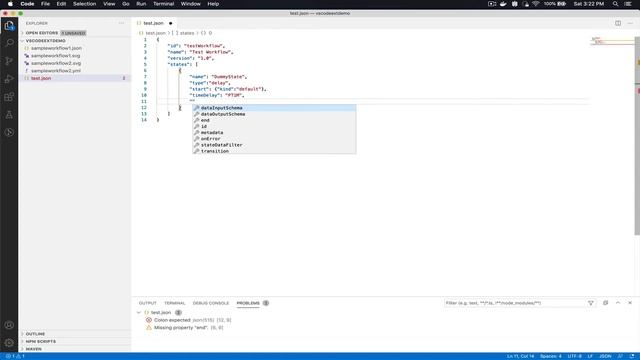Click errors and warnings count in status bar
The image size is (640, 360).
pos(15,356)
